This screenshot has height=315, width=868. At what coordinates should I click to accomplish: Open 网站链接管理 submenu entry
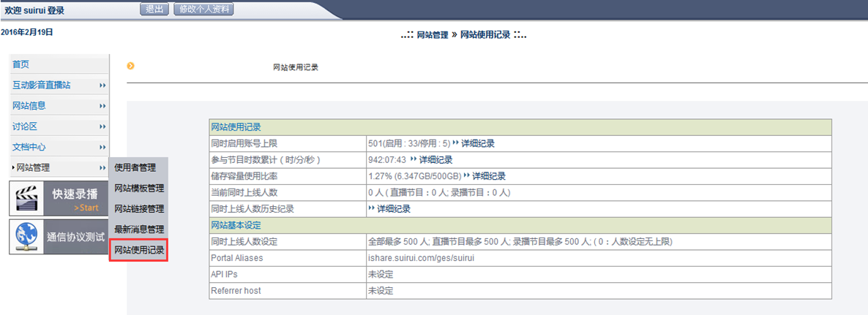tap(139, 209)
